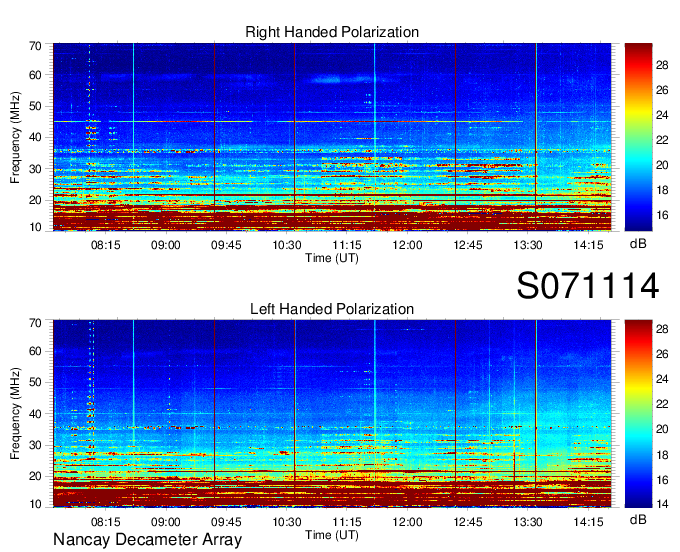Screen dimensions: 680x552
Task: Click the 12:45 tick label on the top plot
Action: tap(468, 245)
